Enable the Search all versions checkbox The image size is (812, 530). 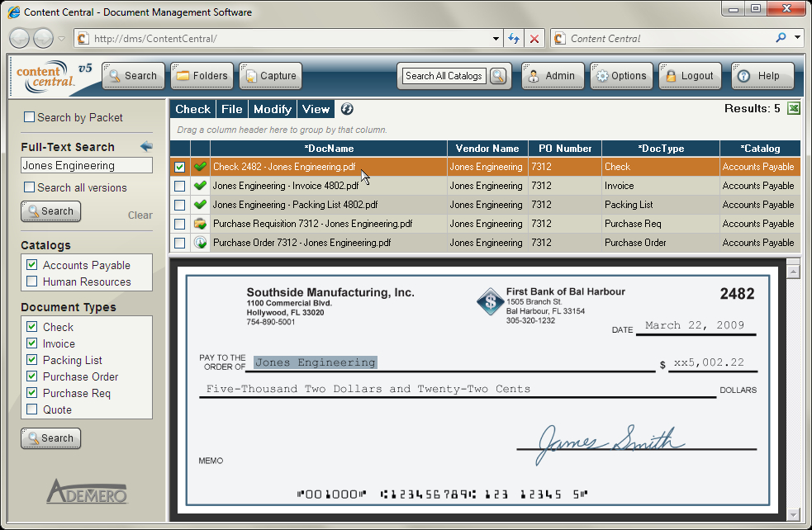click(x=30, y=187)
